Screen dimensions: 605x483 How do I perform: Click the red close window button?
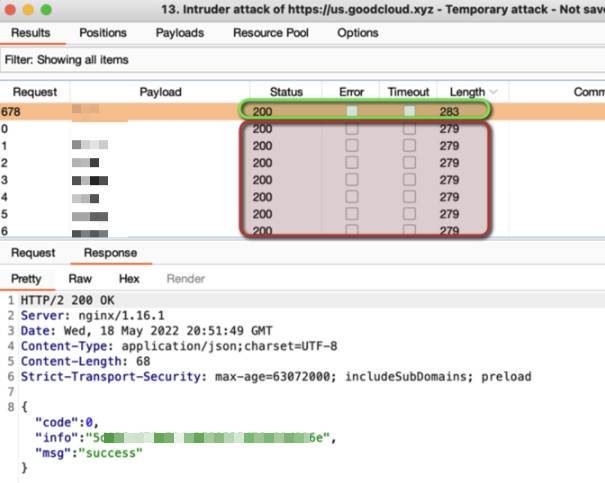[10, 10]
